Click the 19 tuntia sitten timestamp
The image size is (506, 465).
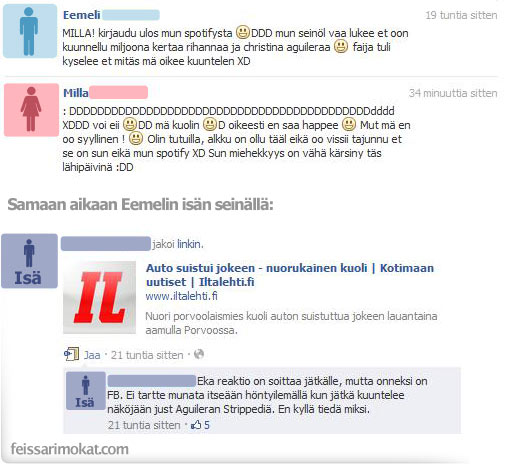pos(461,15)
